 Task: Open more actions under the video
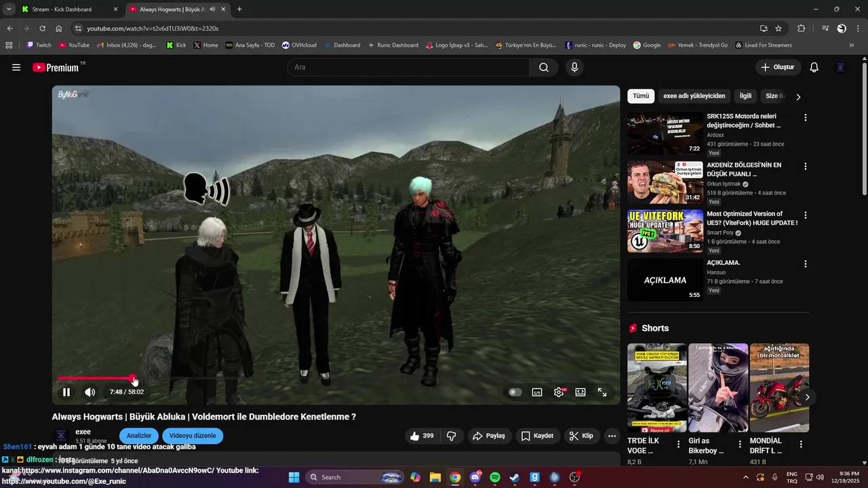pos(612,436)
